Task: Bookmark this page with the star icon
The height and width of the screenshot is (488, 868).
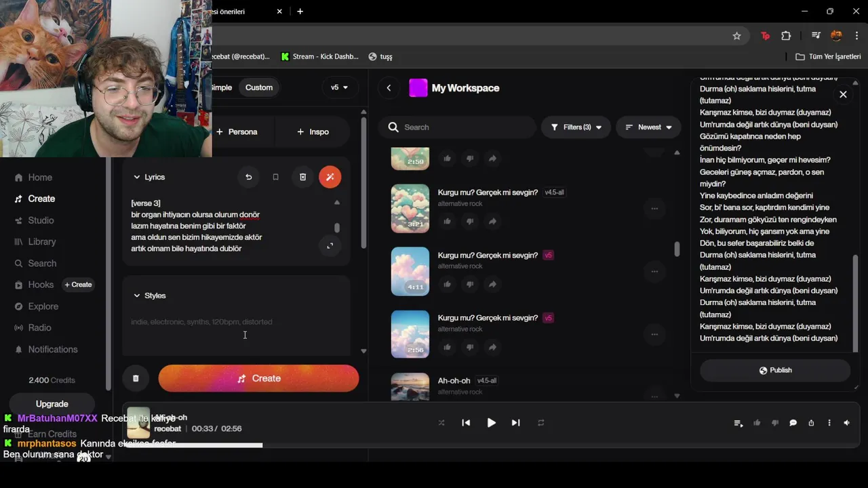Action: click(x=736, y=36)
